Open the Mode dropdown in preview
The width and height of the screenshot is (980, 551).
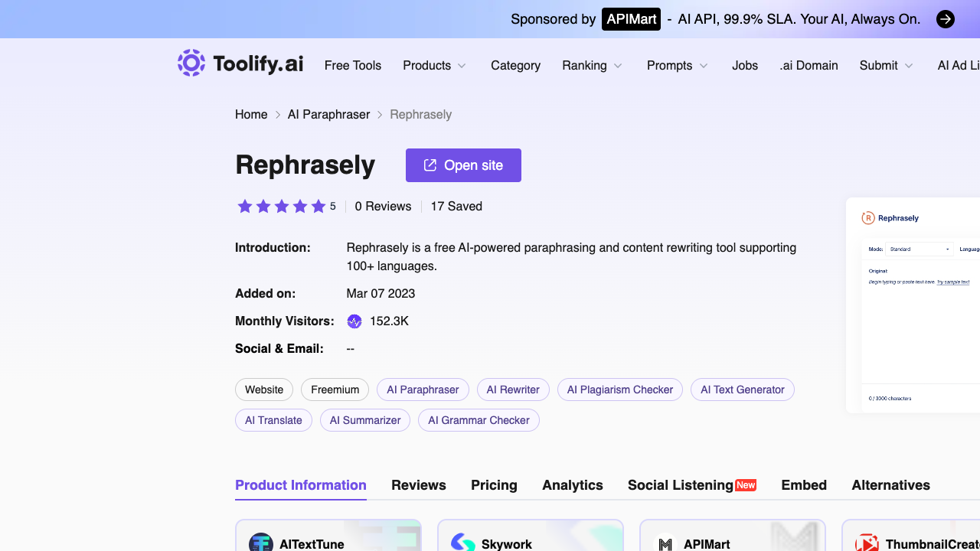coord(920,249)
